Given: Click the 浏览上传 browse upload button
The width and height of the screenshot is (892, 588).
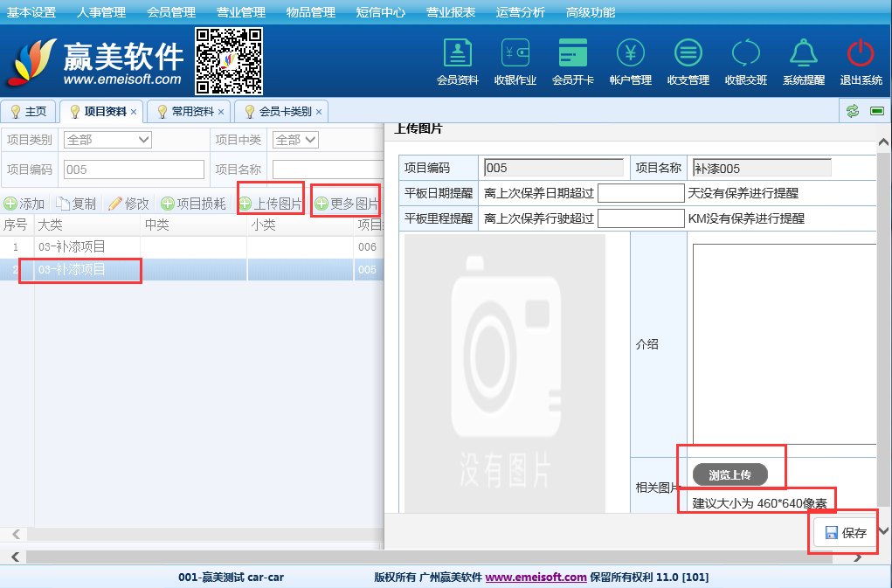Looking at the screenshot, I should tap(730, 474).
